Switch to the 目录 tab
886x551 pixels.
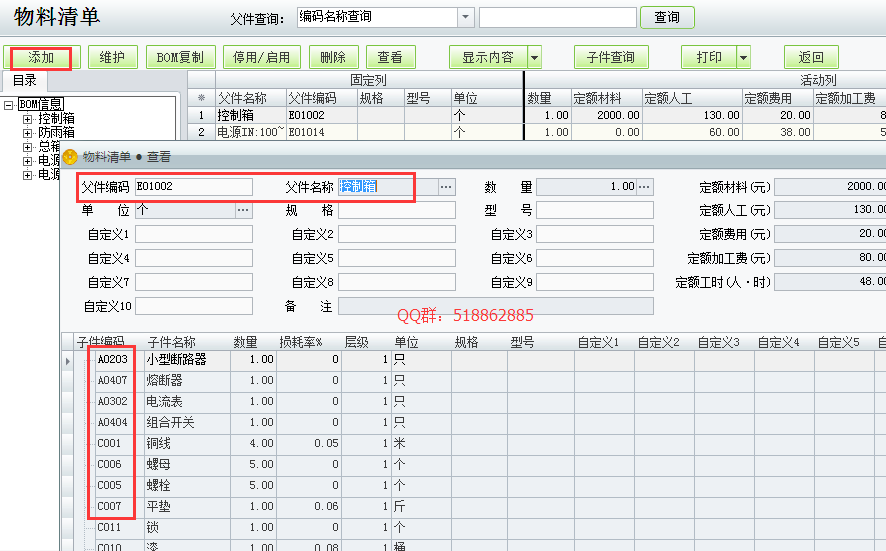[x=25, y=81]
